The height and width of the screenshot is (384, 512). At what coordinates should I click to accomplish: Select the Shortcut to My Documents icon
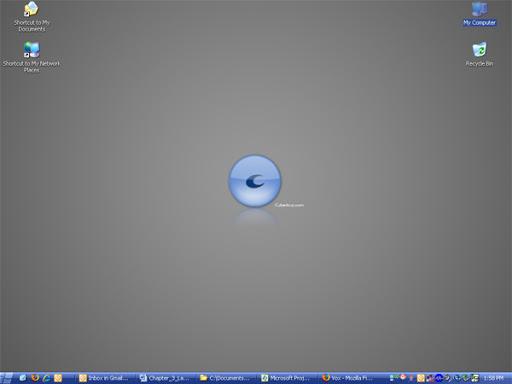point(31,17)
